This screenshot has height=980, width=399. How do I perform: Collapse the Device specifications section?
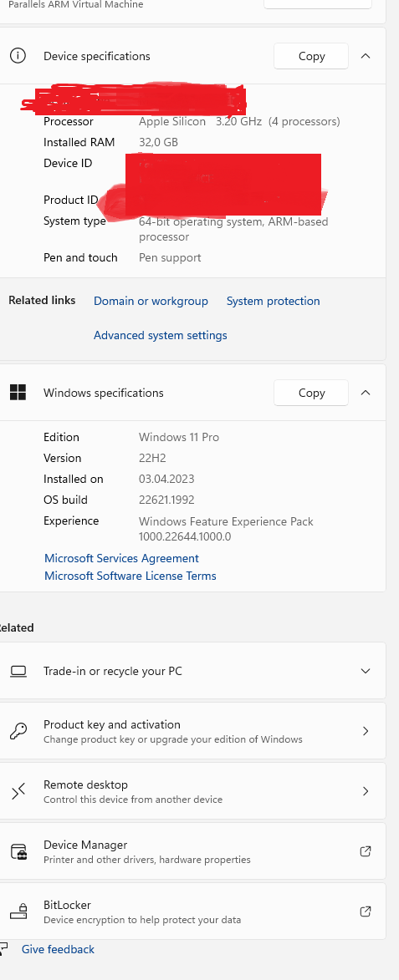coord(366,56)
